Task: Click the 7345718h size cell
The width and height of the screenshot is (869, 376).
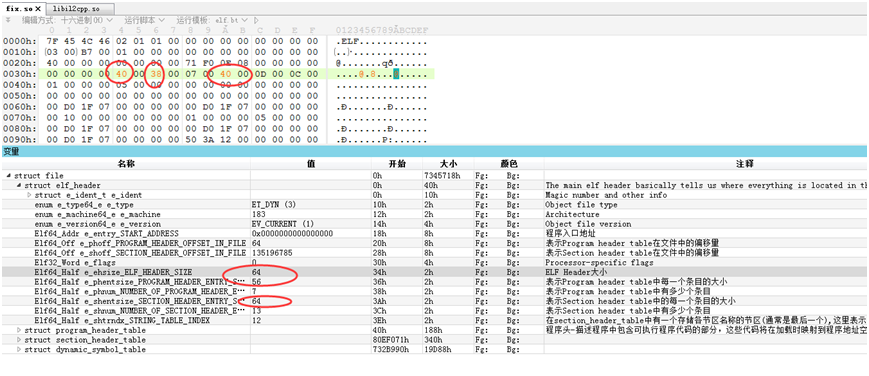Action: point(441,176)
